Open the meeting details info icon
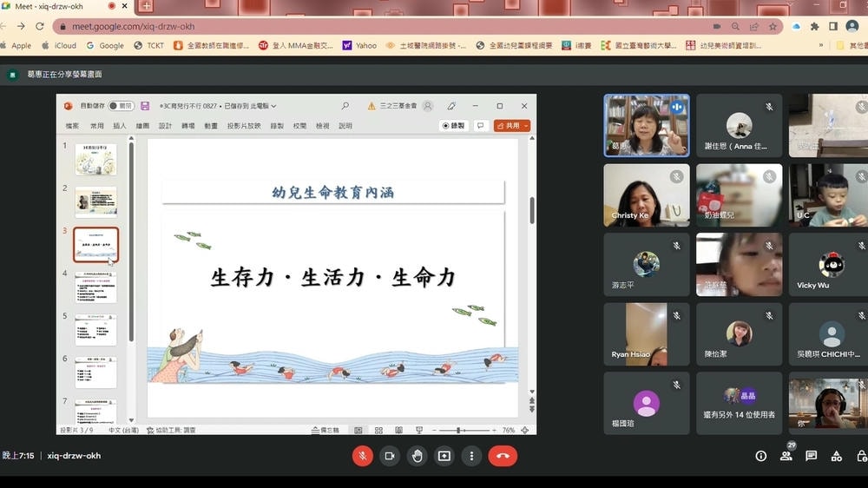The image size is (868, 488). (x=760, y=456)
